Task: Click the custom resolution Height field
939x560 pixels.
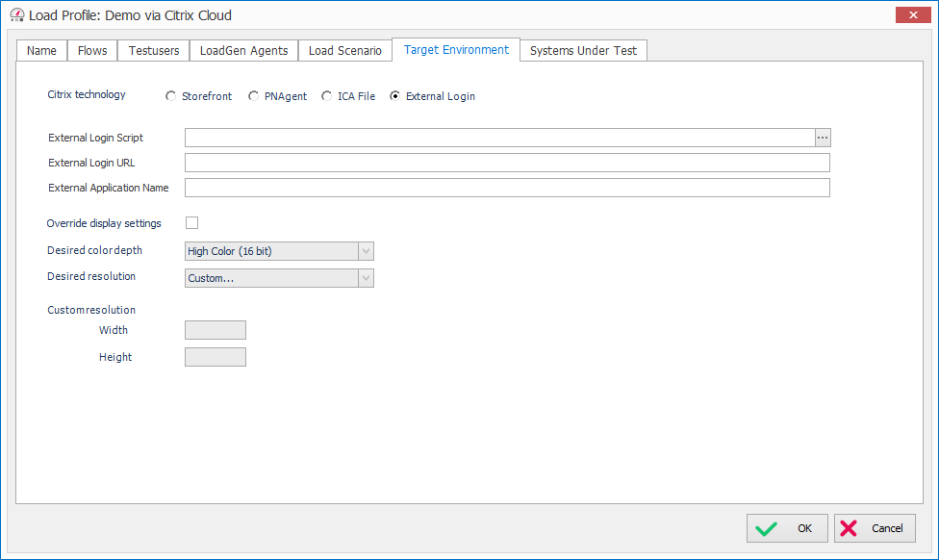Action: (215, 357)
